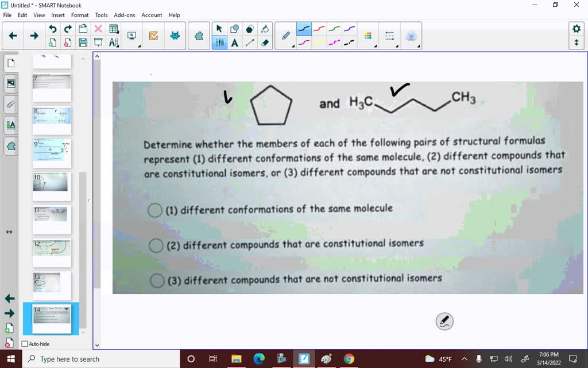Click the back navigation arrow button
Viewport: 588px width, 368px height.
pyautogui.click(x=13, y=34)
